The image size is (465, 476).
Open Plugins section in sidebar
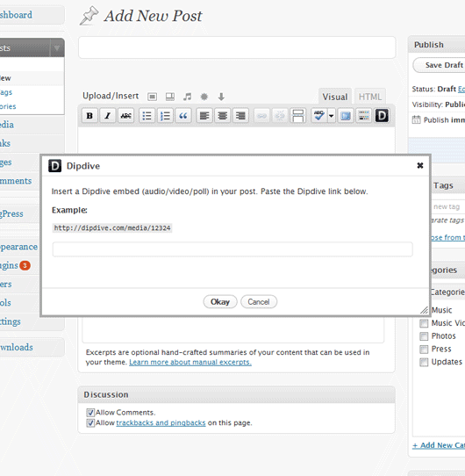[9, 265]
